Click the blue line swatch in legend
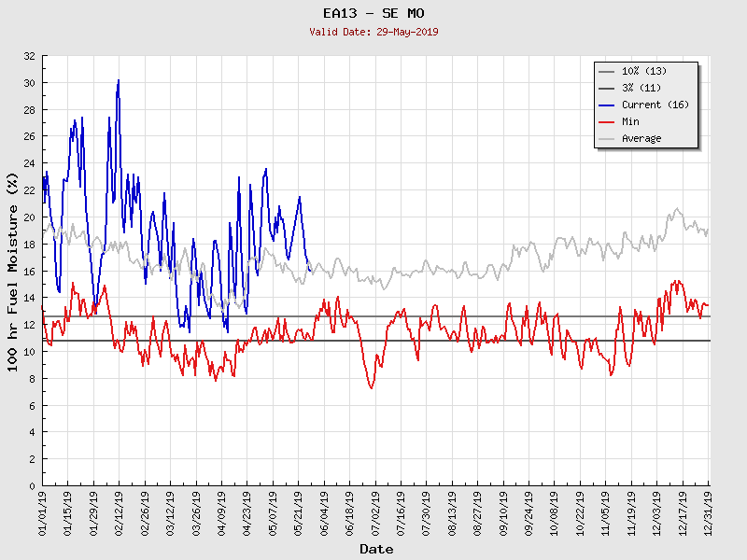The image size is (747, 560). click(x=607, y=105)
